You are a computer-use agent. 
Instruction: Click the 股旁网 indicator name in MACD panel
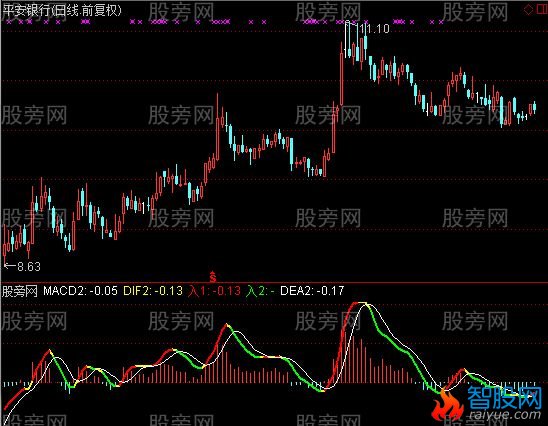pyautogui.click(x=20, y=291)
